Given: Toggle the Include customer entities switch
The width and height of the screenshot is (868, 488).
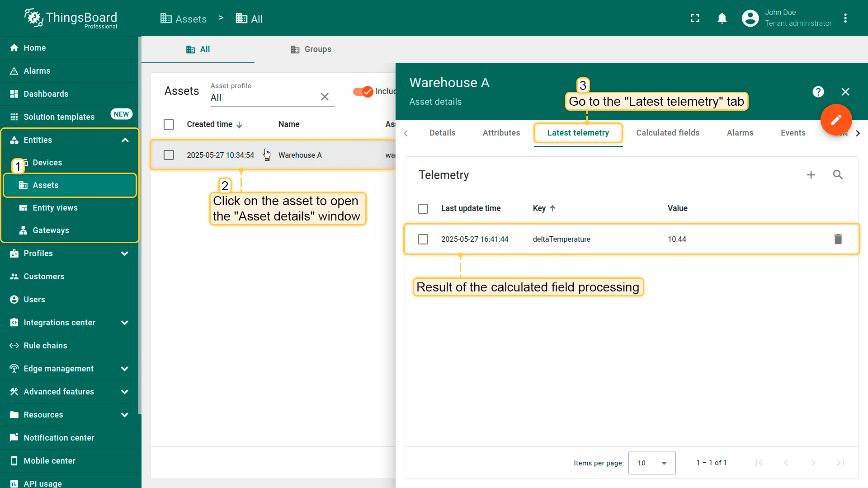Looking at the screenshot, I should (x=363, y=92).
